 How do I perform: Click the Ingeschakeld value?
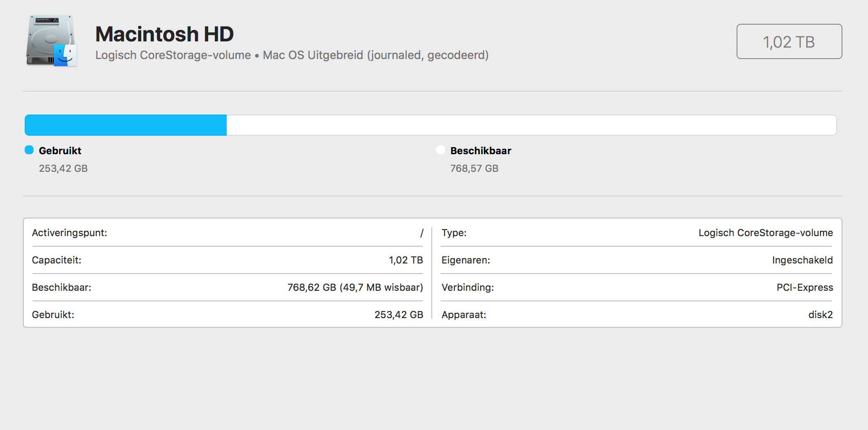[x=802, y=260]
